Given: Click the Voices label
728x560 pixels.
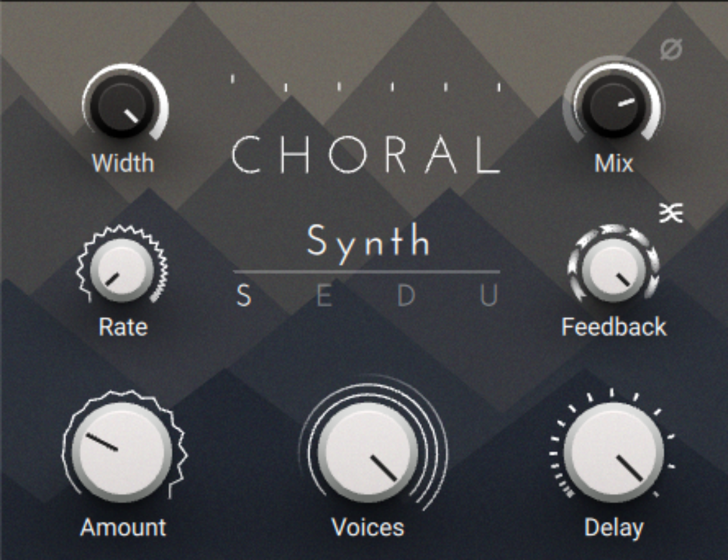Looking at the screenshot, I should 367,528.
